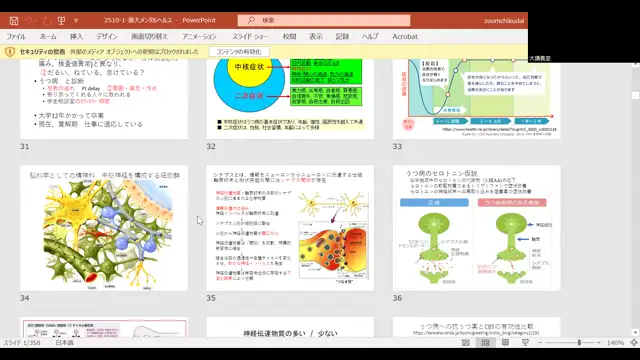Image resolution: width=640 pixels, height=360 pixels.
Task: Open the Acrobat ribbon tab
Action: click(x=405, y=37)
